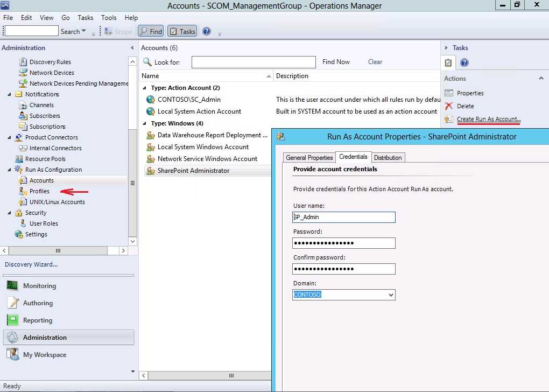The width and height of the screenshot is (549, 392).
Task: Collapse the Security tree node
Action: (10, 213)
